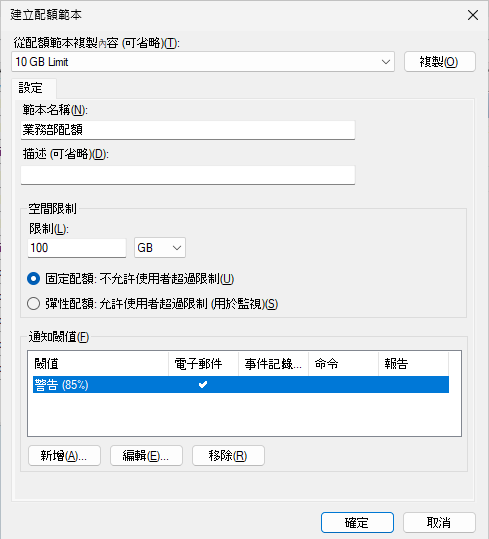
Task: Click the 複製(O) copy button
Action: [440, 62]
